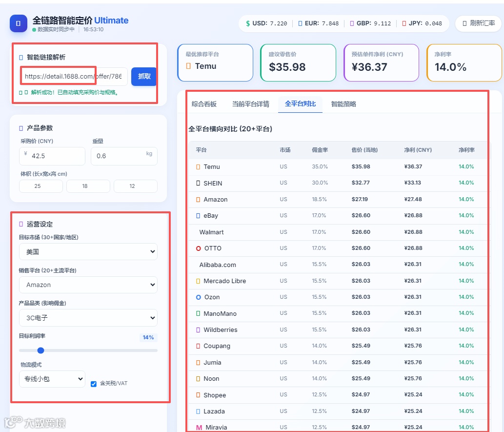Click the Alibaba.com row name
This screenshot has width=504, height=432.
coord(218,265)
